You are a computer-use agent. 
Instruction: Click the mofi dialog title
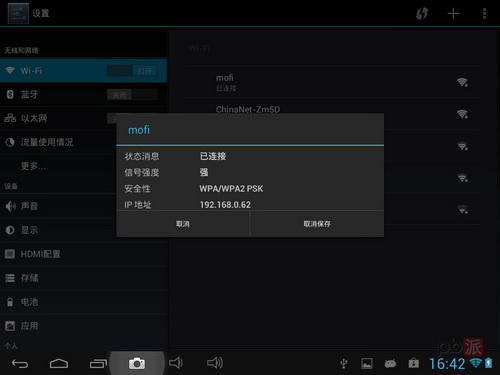[139, 130]
